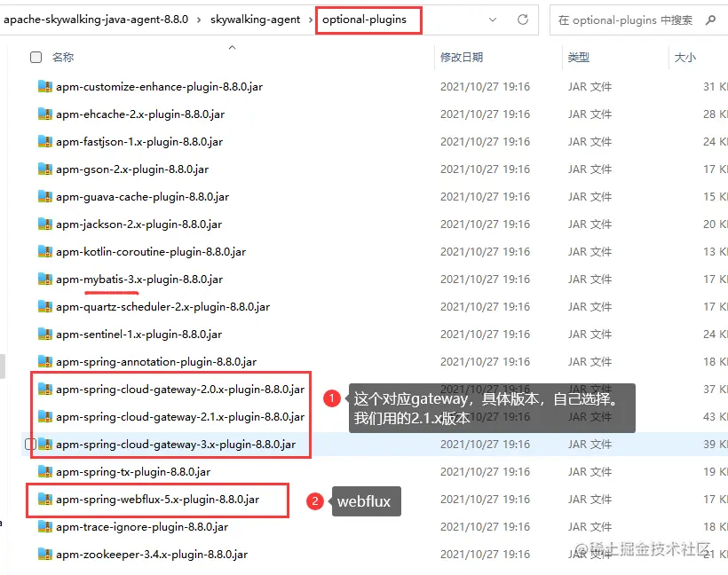Image resolution: width=728 pixels, height=575 pixels.
Task: Select file apm-zookeeper-3.4.x-plugin-8.8.0.jar
Action: click(152, 555)
